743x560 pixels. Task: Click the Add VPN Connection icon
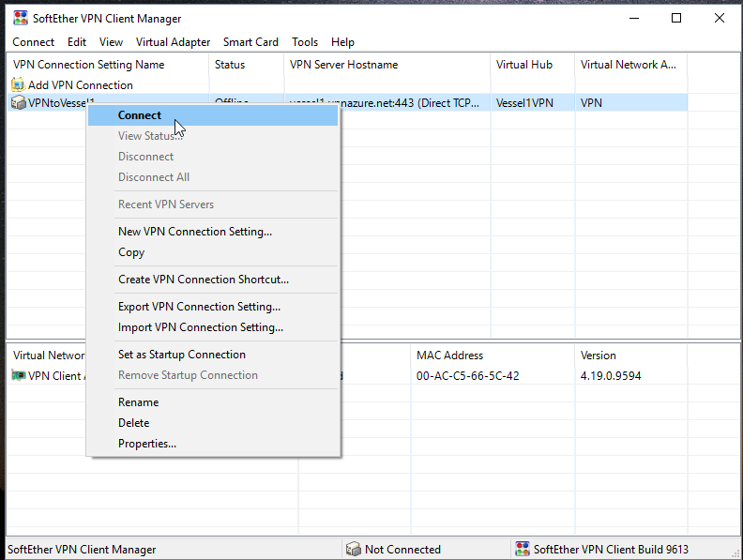click(x=18, y=84)
